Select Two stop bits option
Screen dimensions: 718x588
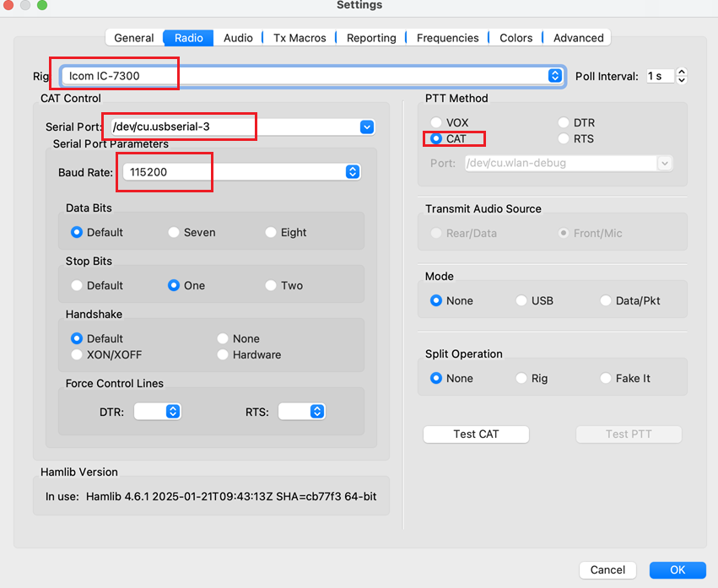click(272, 285)
